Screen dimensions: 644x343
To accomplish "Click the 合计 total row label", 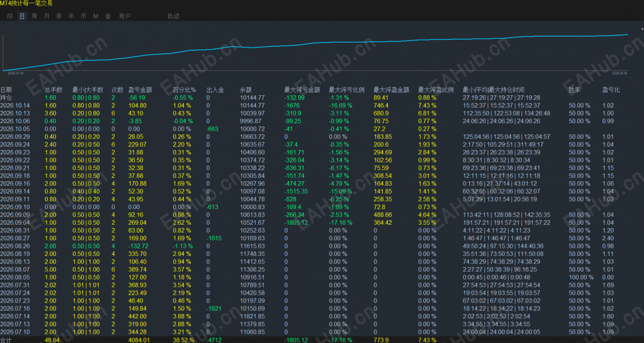I will (x=6, y=340).
